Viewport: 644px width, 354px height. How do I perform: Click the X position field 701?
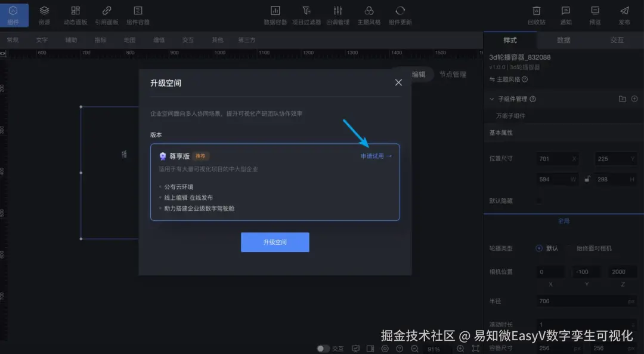558,159
